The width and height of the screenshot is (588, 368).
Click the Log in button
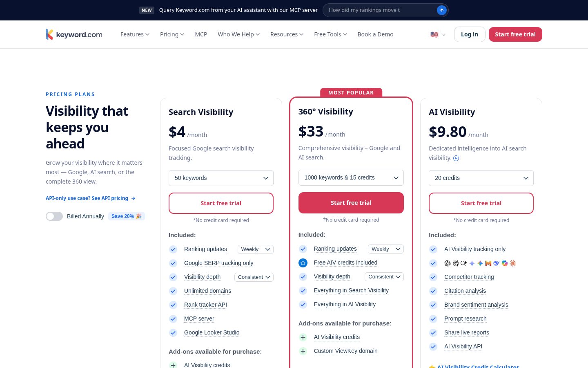(x=470, y=34)
